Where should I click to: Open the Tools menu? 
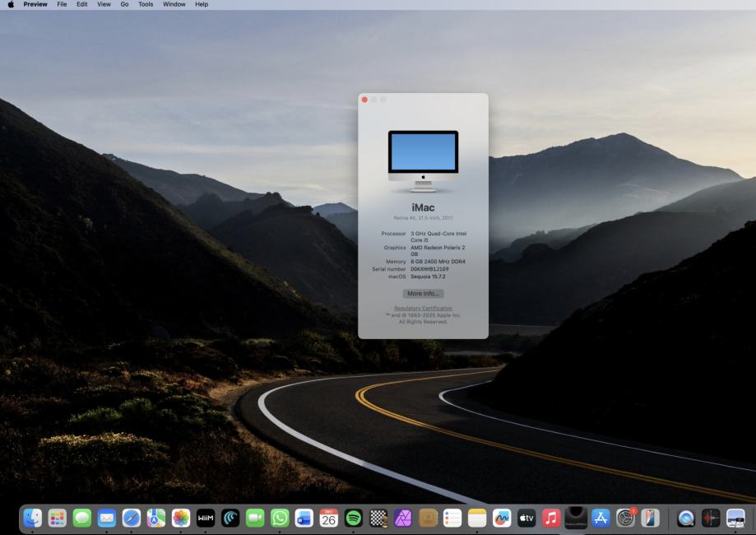146,4
